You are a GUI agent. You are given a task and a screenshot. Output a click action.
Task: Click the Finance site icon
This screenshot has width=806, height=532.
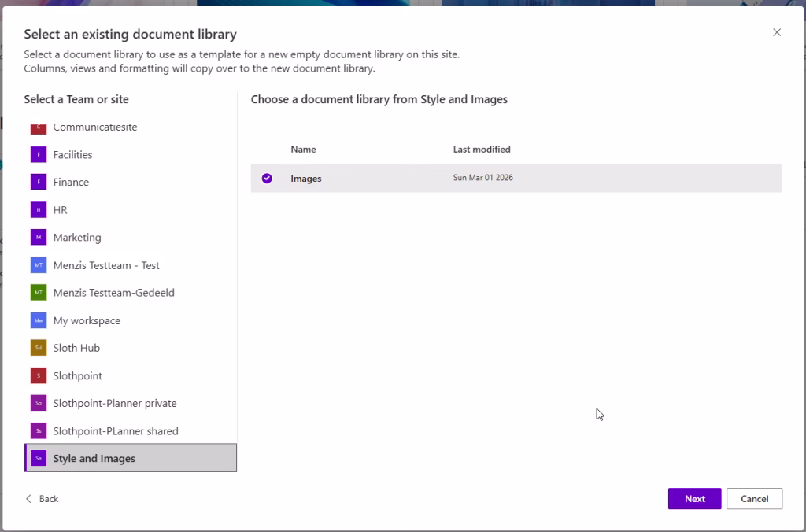pyautogui.click(x=39, y=183)
